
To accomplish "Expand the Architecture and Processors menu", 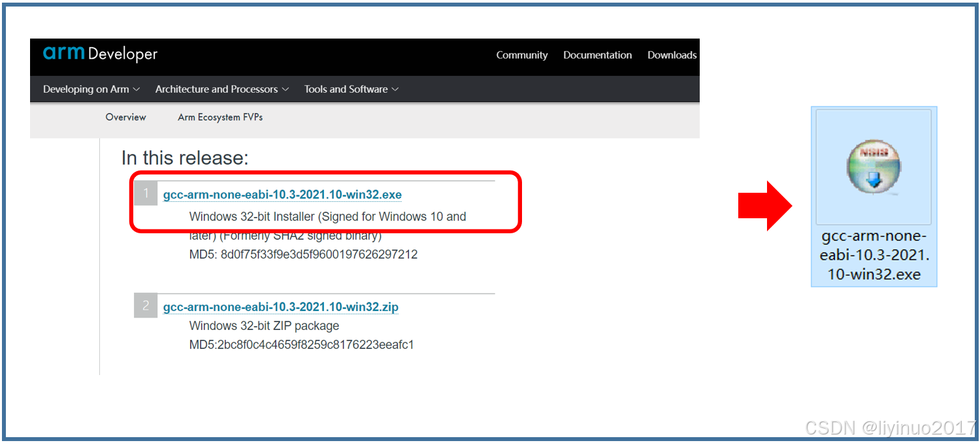I will pos(222,89).
